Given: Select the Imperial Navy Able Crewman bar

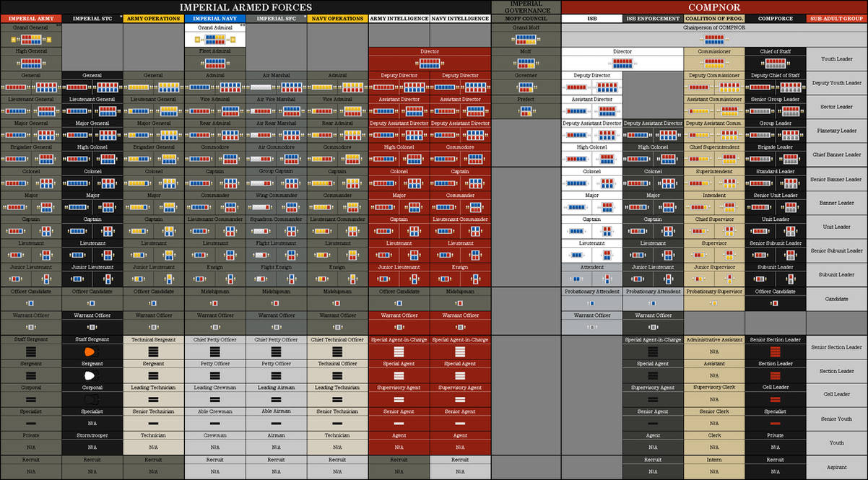Looking at the screenshot, I should [214, 423].
